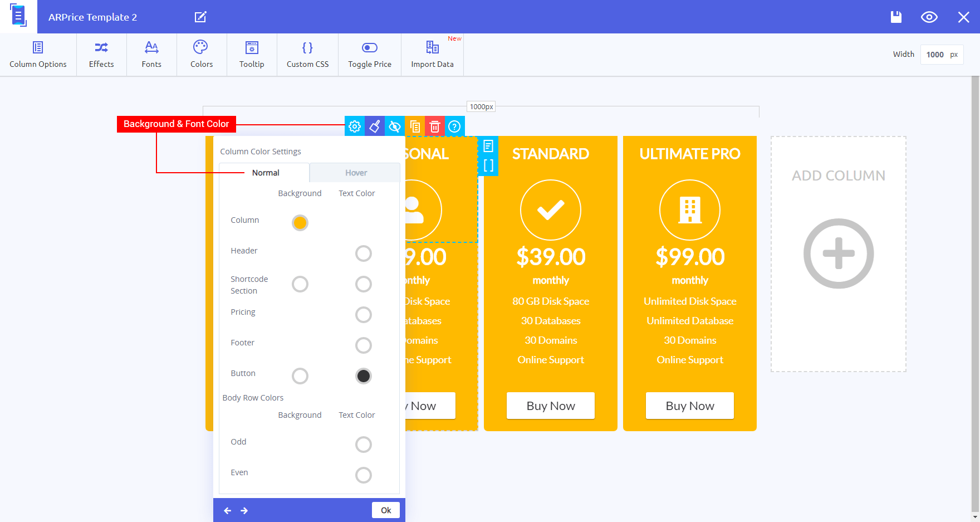980x522 pixels.
Task: Click the Unlimited Disk Space row
Action: (690, 301)
